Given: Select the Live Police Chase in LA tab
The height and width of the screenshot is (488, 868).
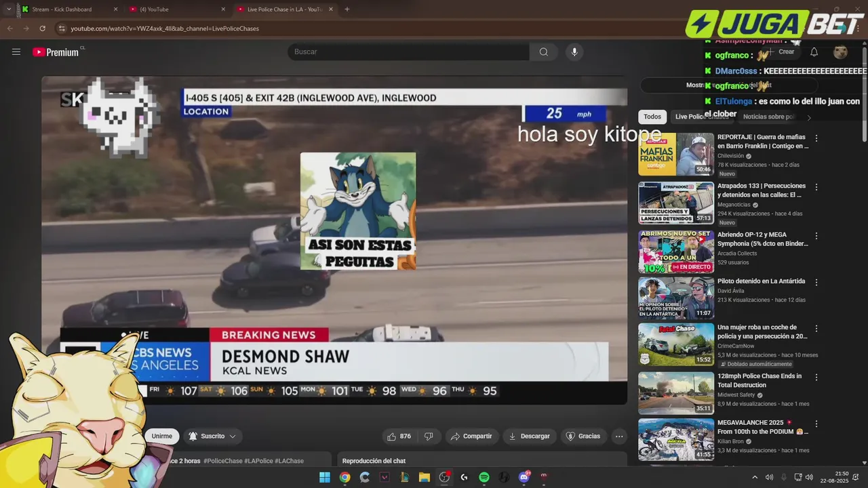Looking at the screenshot, I should click(x=284, y=9).
